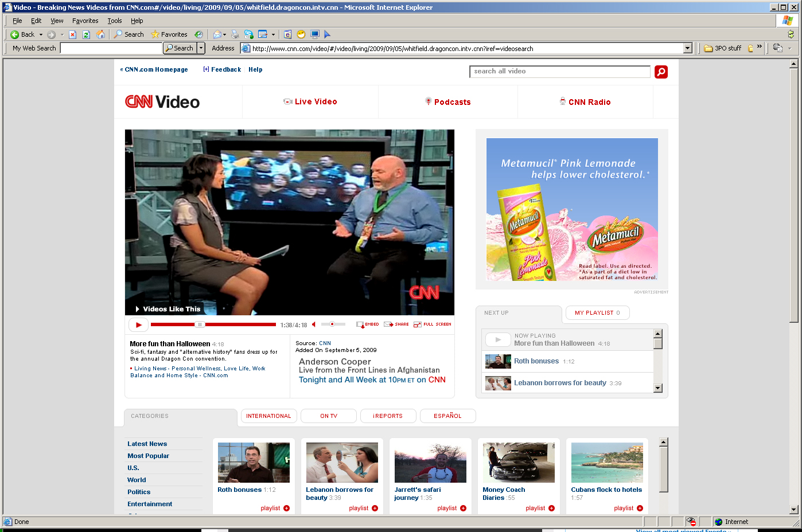Open CNN Radio section
This screenshot has height=532, width=802.
(x=585, y=102)
